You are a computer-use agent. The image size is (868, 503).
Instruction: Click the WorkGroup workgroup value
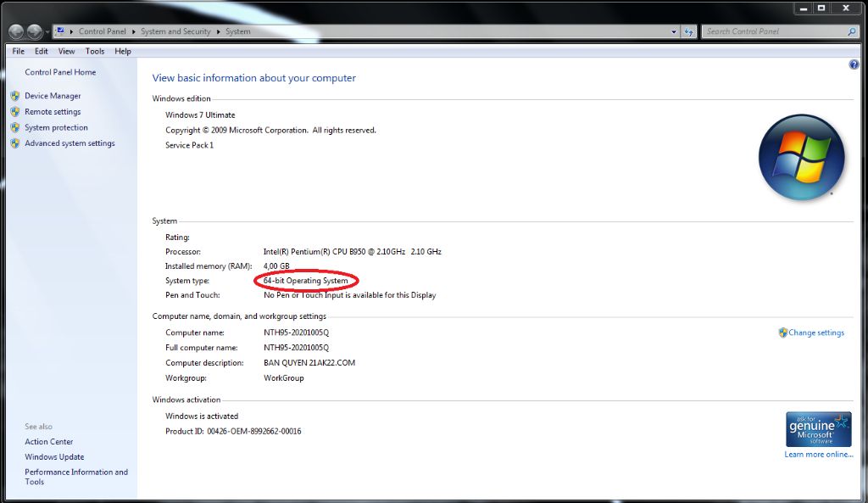pyautogui.click(x=283, y=377)
